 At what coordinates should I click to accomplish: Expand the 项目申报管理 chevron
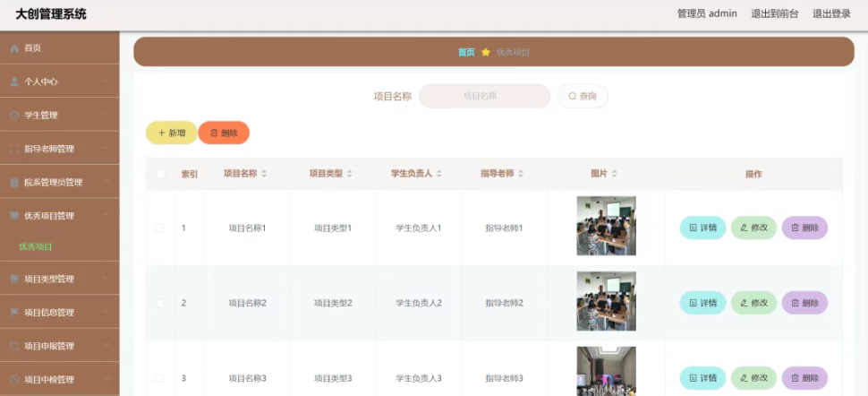(106, 346)
